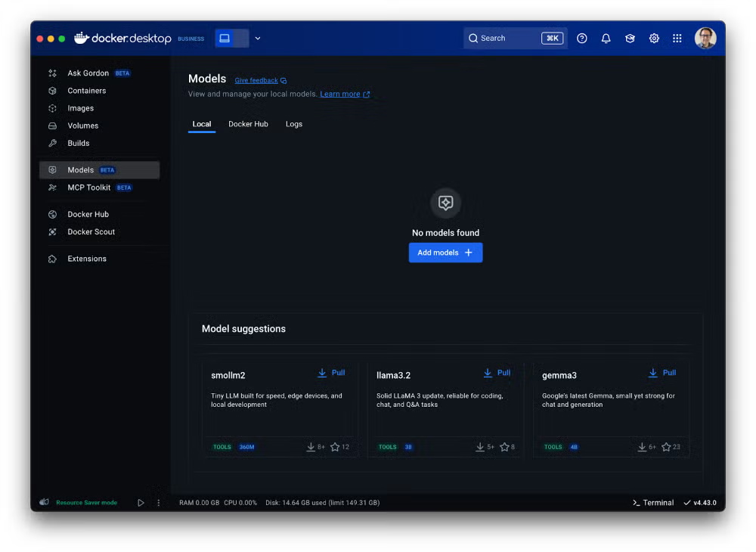
Task: Click the Containers cube icon
Action: pyautogui.click(x=53, y=91)
